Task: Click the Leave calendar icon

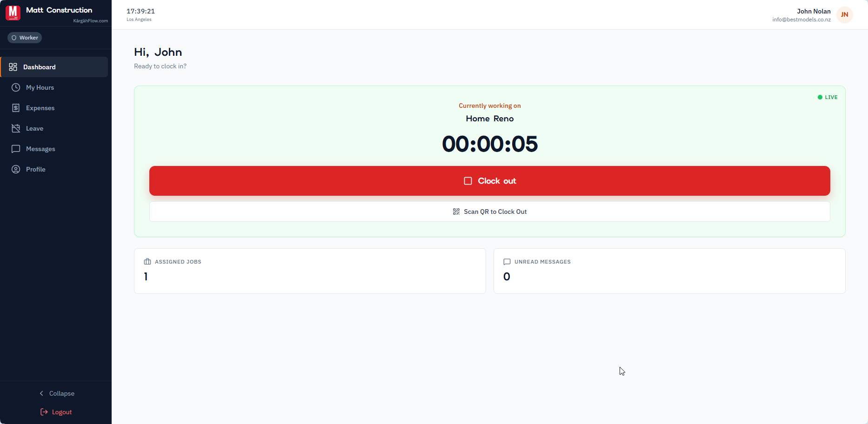Action: click(16, 128)
